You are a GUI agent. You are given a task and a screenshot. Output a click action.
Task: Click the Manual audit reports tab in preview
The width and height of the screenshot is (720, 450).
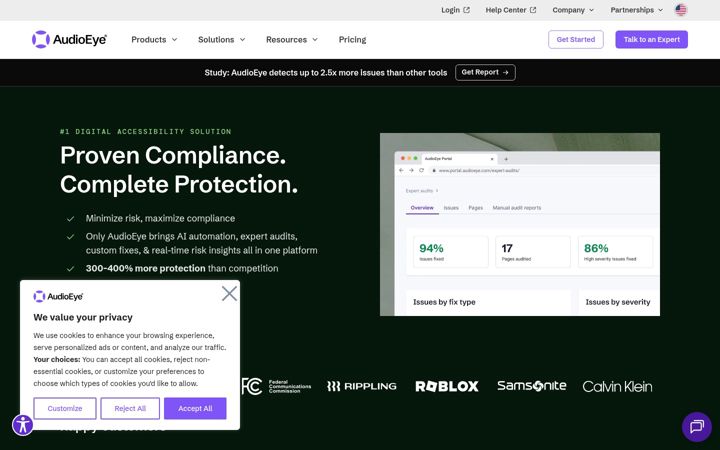pos(517,208)
